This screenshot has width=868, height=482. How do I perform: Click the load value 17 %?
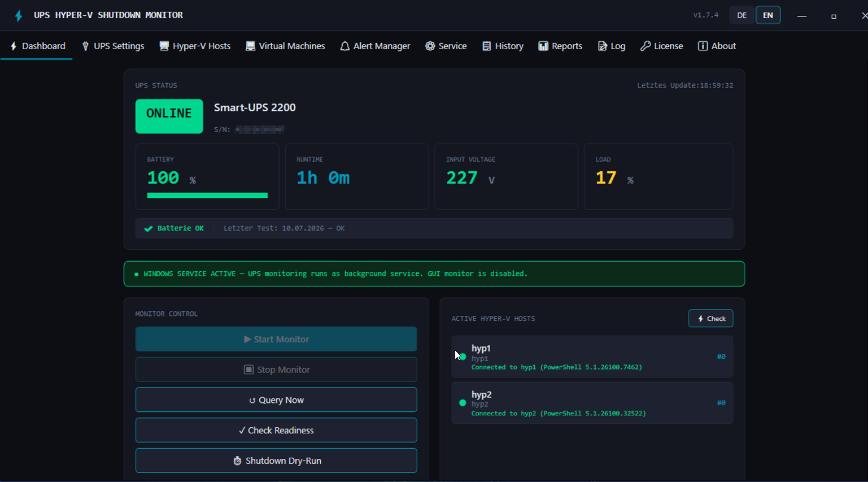[614, 178]
